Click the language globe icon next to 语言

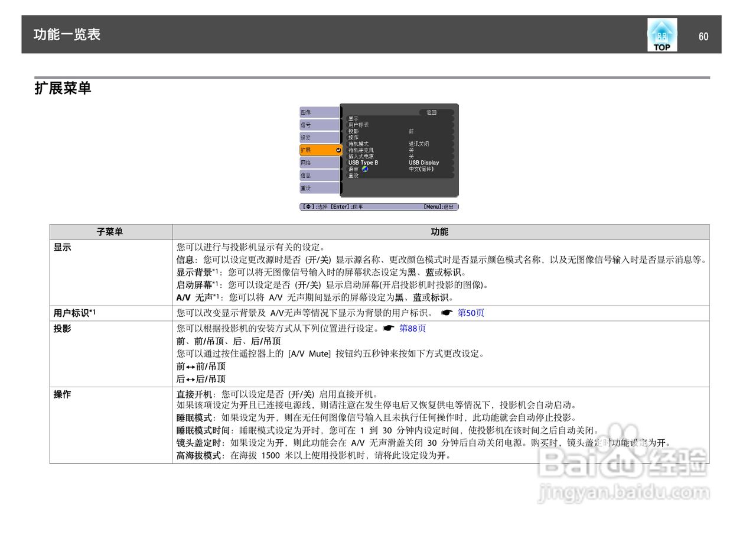[x=365, y=168]
